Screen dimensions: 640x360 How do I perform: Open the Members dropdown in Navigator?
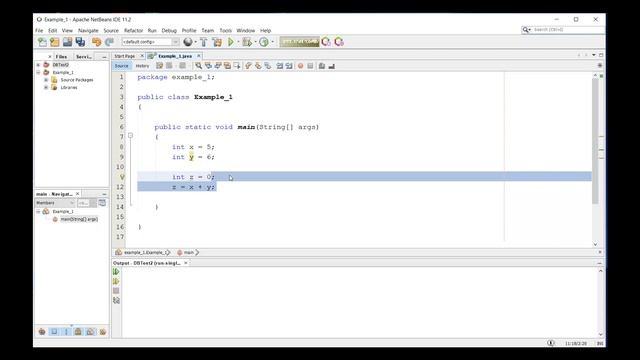55,203
